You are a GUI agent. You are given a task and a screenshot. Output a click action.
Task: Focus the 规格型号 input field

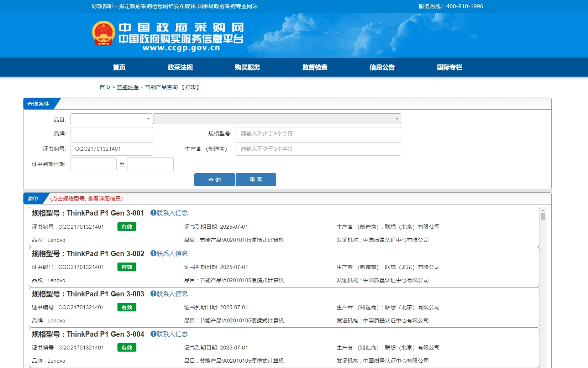point(318,134)
